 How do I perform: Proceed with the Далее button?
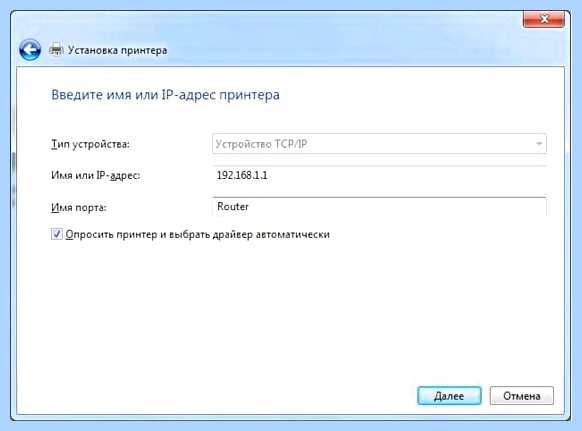tap(449, 396)
